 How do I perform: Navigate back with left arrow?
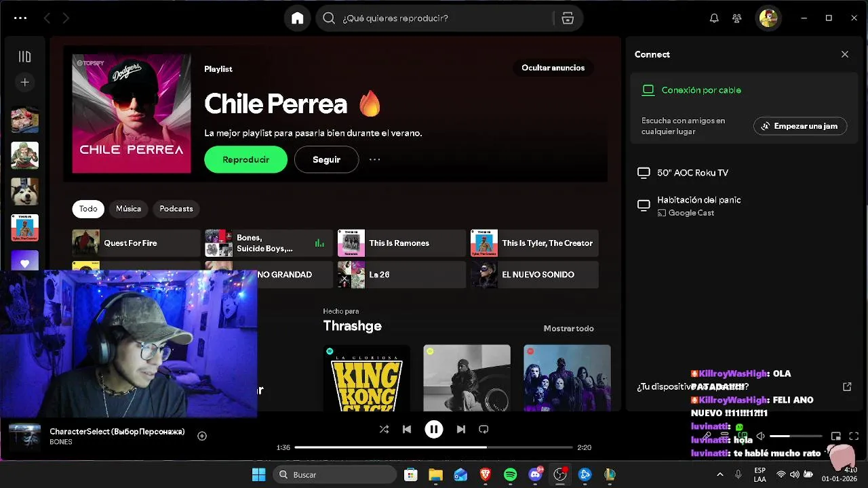tap(47, 18)
